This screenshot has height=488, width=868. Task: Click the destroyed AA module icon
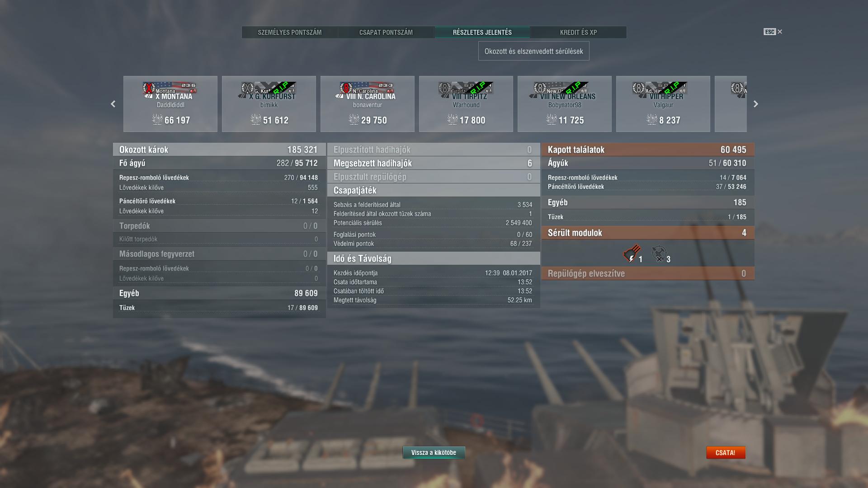pyautogui.click(x=659, y=253)
